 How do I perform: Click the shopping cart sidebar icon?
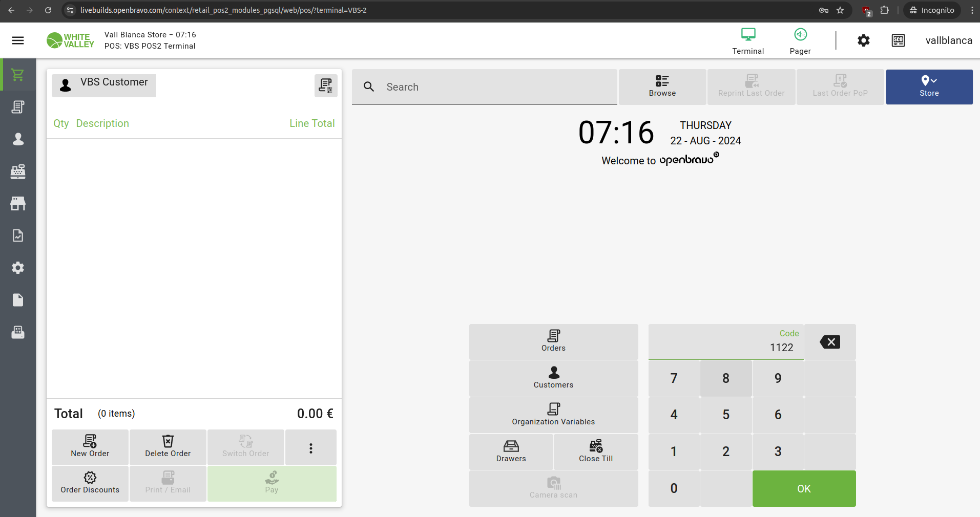pyautogui.click(x=18, y=75)
